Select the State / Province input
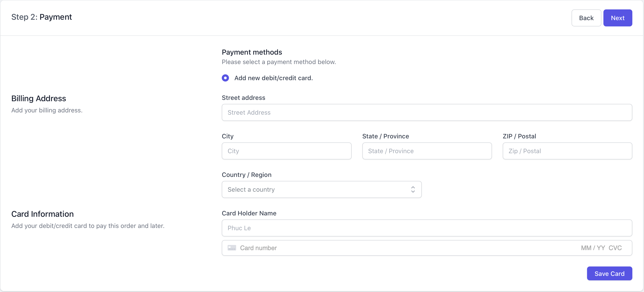The image size is (644, 292). (x=427, y=151)
